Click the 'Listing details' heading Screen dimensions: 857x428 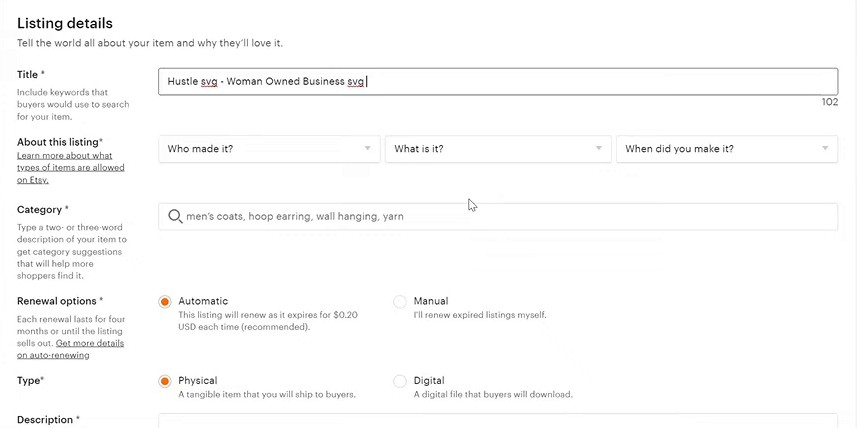click(64, 23)
